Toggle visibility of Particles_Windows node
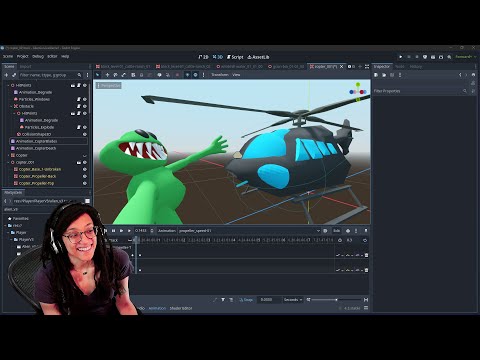Image resolution: width=480 pixels, height=360 pixels. click(85, 99)
